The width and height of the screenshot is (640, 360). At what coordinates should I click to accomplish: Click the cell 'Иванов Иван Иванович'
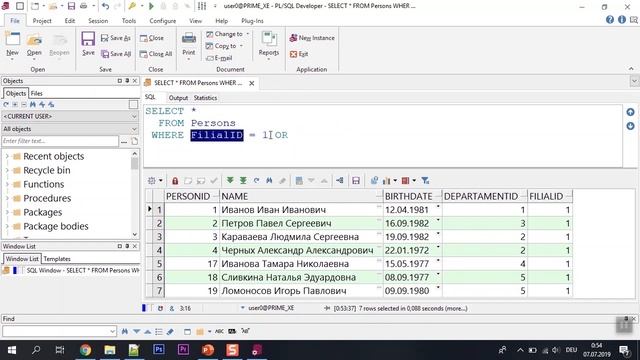coord(301,210)
